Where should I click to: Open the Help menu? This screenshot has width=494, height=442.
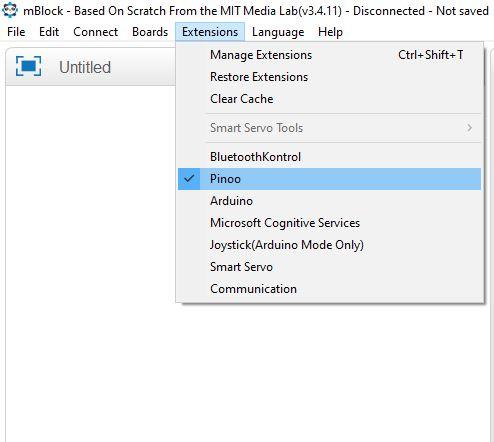tap(330, 32)
